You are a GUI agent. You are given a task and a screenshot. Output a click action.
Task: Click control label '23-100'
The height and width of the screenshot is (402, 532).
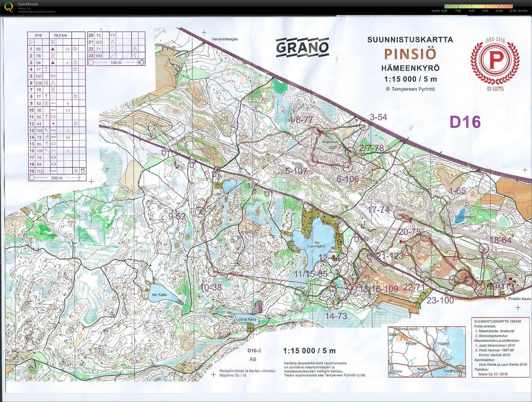click(x=440, y=300)
